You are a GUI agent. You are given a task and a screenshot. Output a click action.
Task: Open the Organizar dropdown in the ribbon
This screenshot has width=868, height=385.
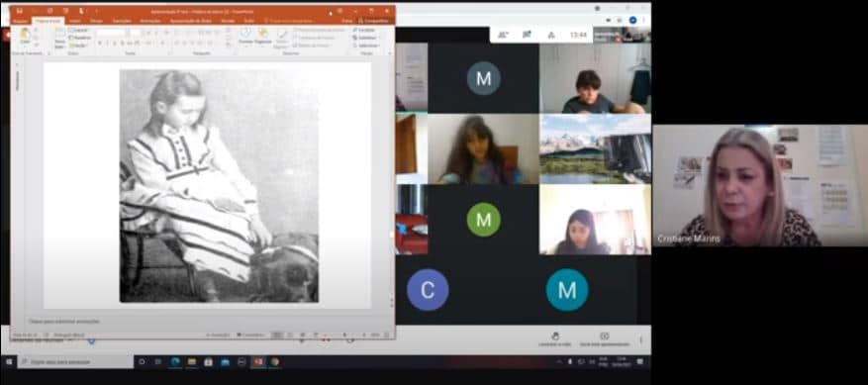pyautogui.click(x=263, y=37)
